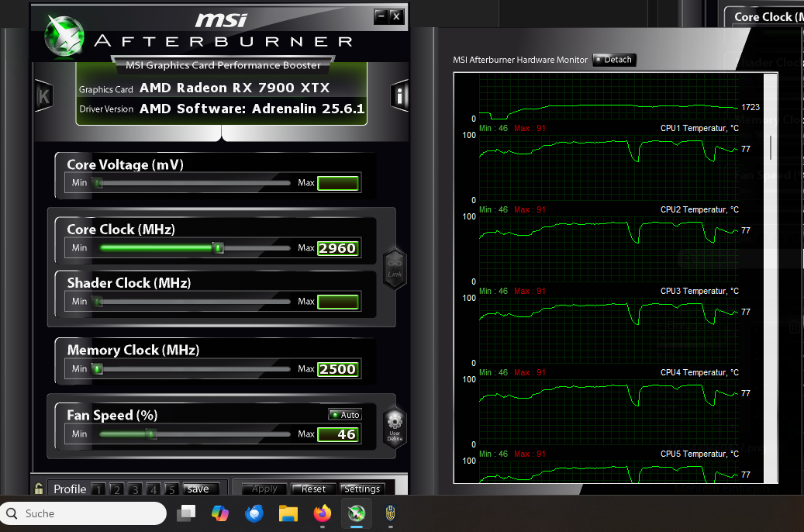
Task: Click the CPU1 Temperatur graph
Action: pyautogui.click(x=609, y=168)
